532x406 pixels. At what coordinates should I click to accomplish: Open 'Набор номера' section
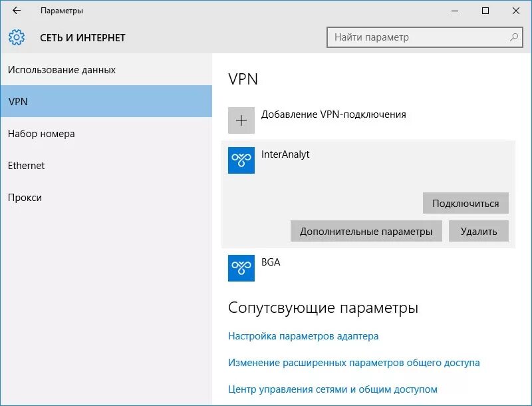click(x=106, y=133)
